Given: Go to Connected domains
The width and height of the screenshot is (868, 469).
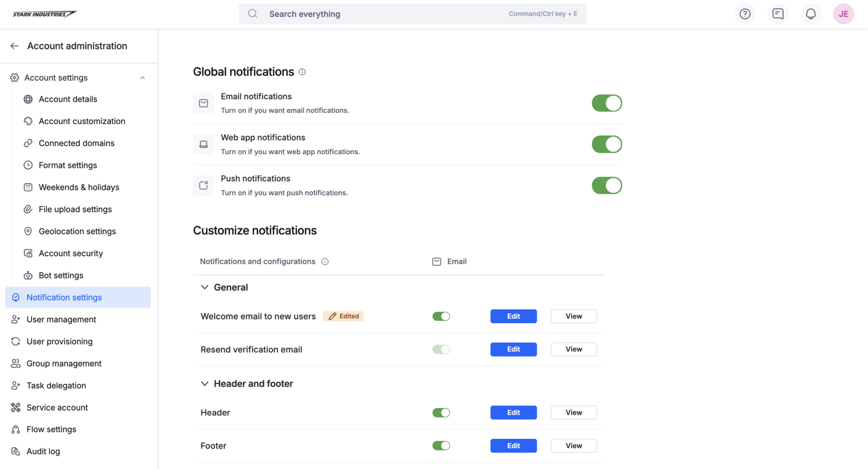Looking at the screenshot, I should pos(76,143).
